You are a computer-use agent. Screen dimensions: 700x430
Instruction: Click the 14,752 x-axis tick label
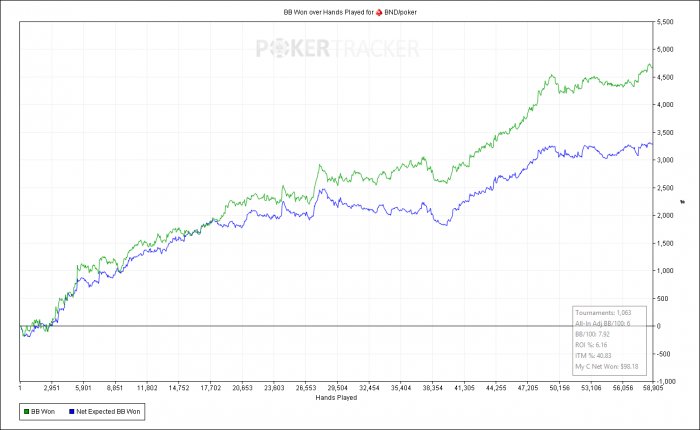179,388
